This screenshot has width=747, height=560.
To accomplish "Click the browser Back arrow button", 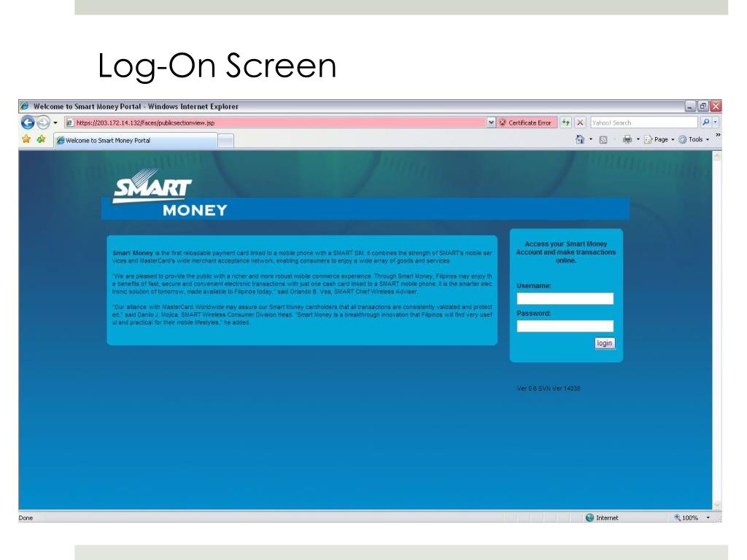I will 28,122.
